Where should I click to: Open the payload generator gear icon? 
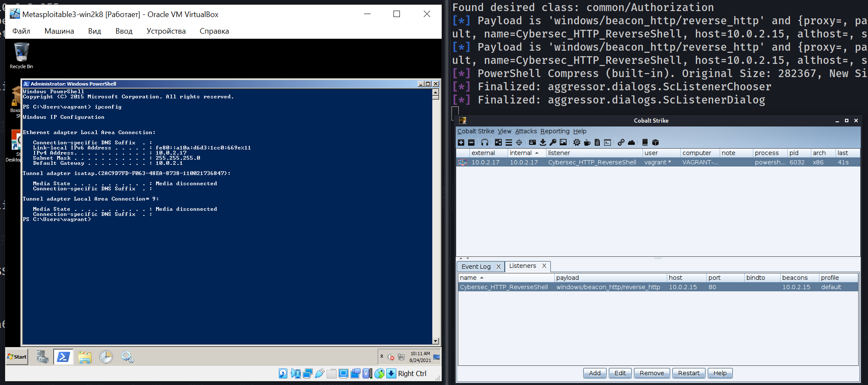point(576,143)
